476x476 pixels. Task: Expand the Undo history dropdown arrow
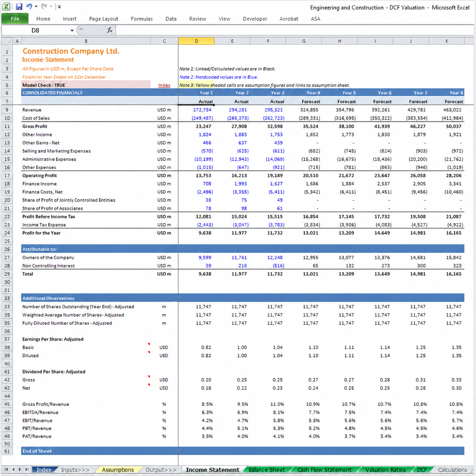[36, 6]
